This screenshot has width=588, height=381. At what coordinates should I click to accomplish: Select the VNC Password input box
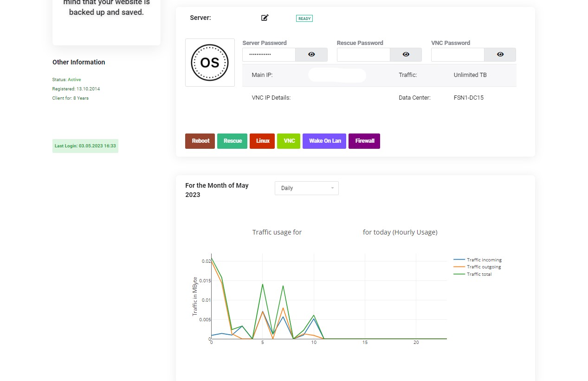coord(458,55)
